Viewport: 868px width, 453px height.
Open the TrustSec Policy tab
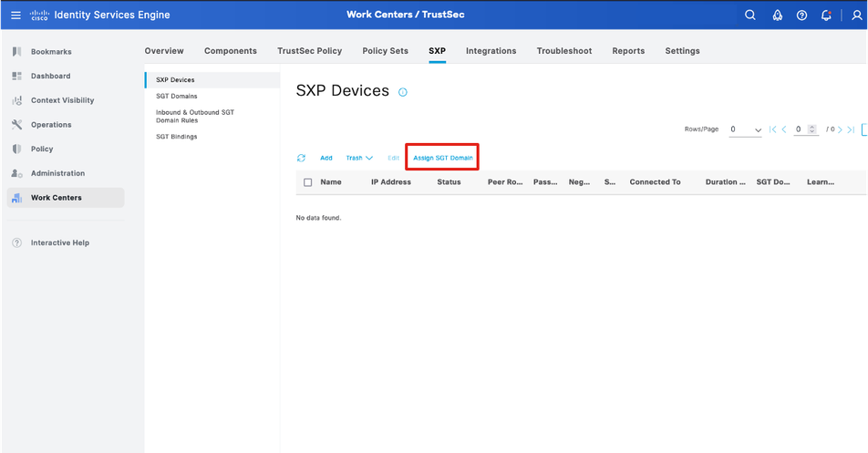click(x=309, y=51)
